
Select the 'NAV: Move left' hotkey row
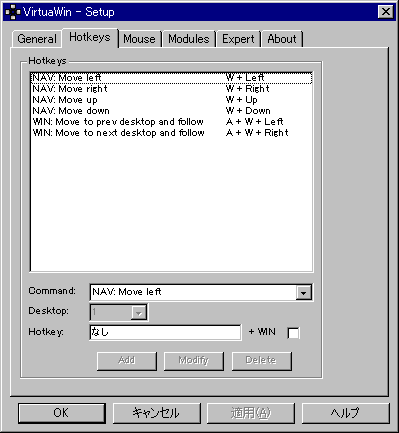point(171,78)
